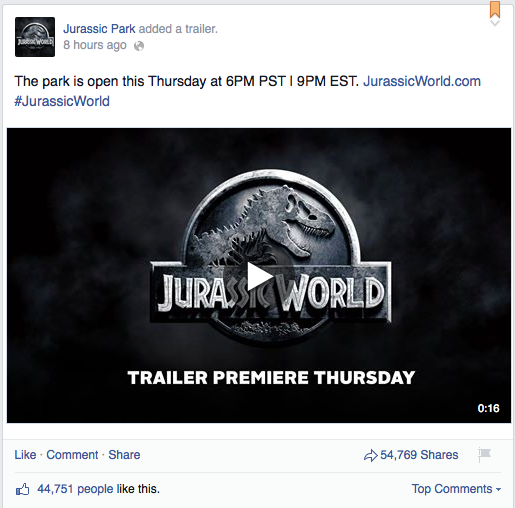The width and height of the screenshot is (515, 508).
Task: Play the Jurassic World trailer video
Action: click(x=259, y=276)
